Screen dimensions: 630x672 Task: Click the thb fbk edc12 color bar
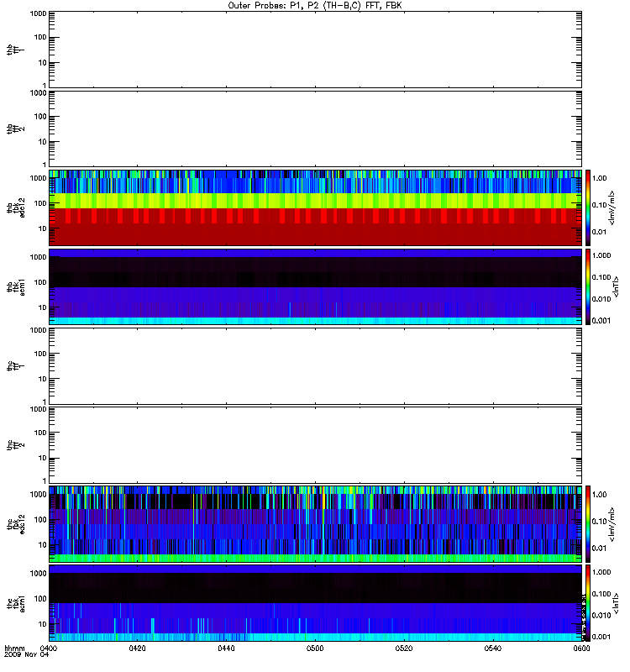[588, 207]
